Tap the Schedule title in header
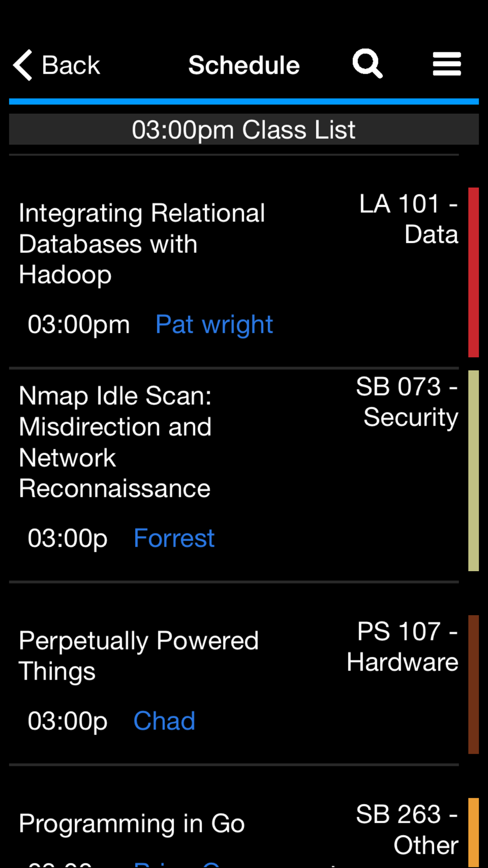Screen dimensions: 488x868 pyautogui.click(x=244, y=65)
